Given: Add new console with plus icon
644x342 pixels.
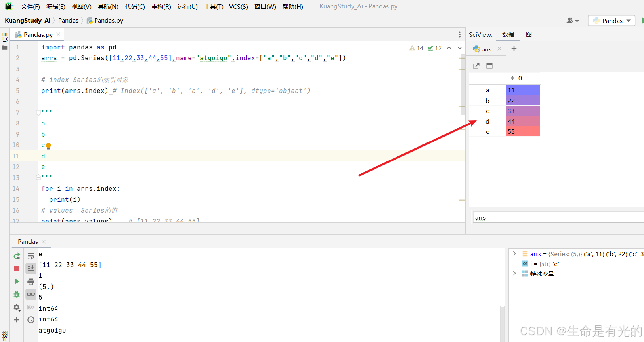Looking at the screenshot, I should (x=17, y=320).
